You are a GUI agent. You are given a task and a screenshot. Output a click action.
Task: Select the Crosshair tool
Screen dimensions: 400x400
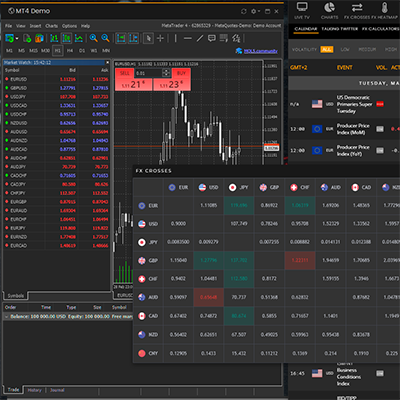coord(160,38)
